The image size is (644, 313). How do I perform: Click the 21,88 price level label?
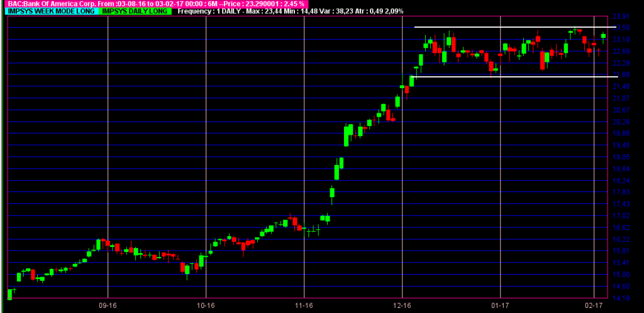coord(621,74)
